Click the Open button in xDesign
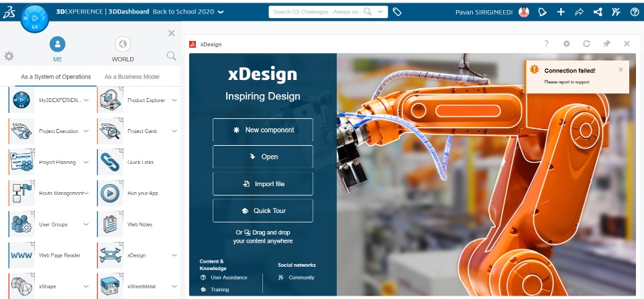The height and width of the screenshot is (299, 644). click(263, 157)
